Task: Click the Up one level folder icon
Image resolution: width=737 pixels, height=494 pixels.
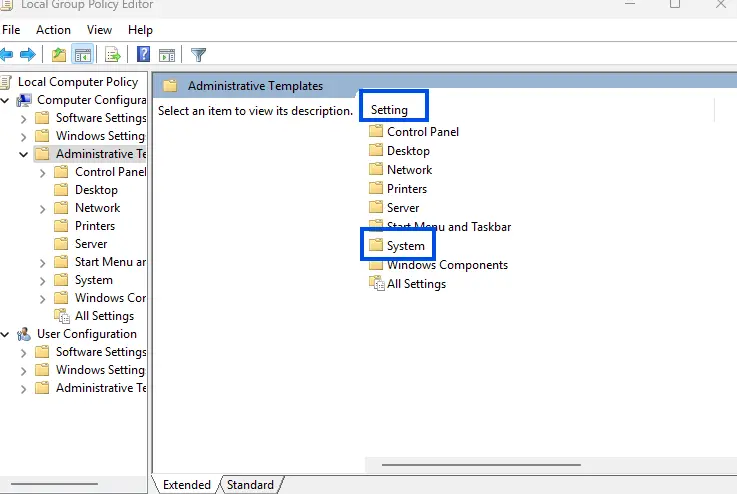Action: pyautogui.click(x=59, y=55)
